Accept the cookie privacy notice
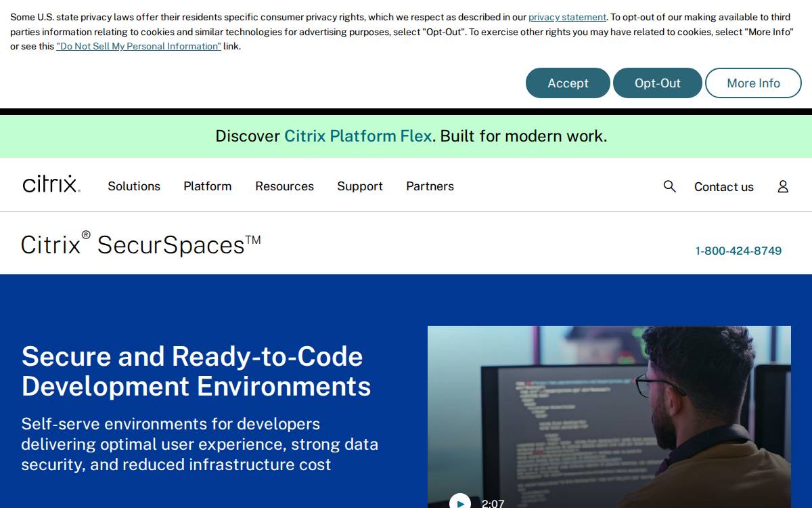Viewport: 812px width, 508px height. [x=568, y=83]
